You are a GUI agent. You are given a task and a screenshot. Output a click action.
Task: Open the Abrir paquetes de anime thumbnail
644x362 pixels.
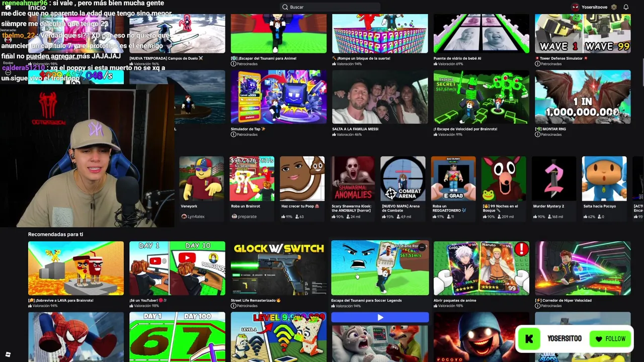[x=481, y=268]
